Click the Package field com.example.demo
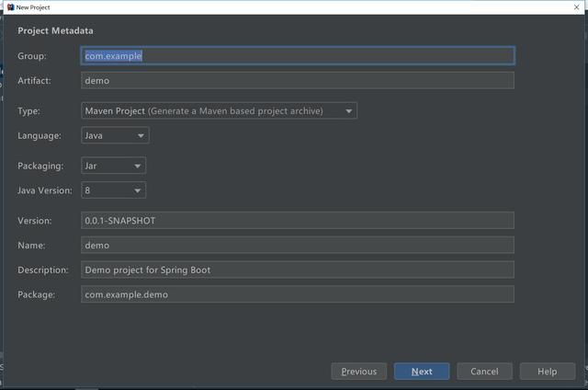This screenshot has height=390, width=588. 298,294
